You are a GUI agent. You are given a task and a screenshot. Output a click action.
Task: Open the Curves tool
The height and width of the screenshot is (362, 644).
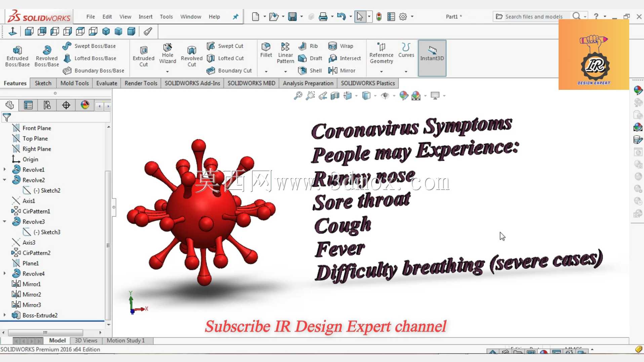[x=406, y=50]
